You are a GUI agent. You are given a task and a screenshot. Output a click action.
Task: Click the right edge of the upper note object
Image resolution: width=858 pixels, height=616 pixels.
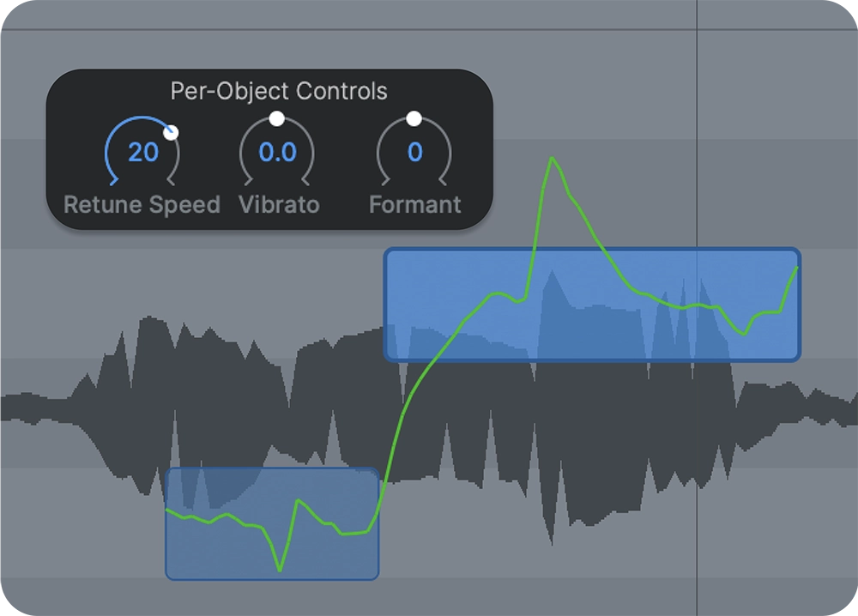pos(799,305)
